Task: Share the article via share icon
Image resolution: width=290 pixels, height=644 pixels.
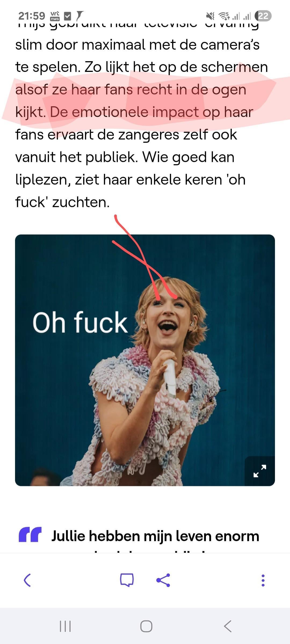Action: tap(163, 580)
